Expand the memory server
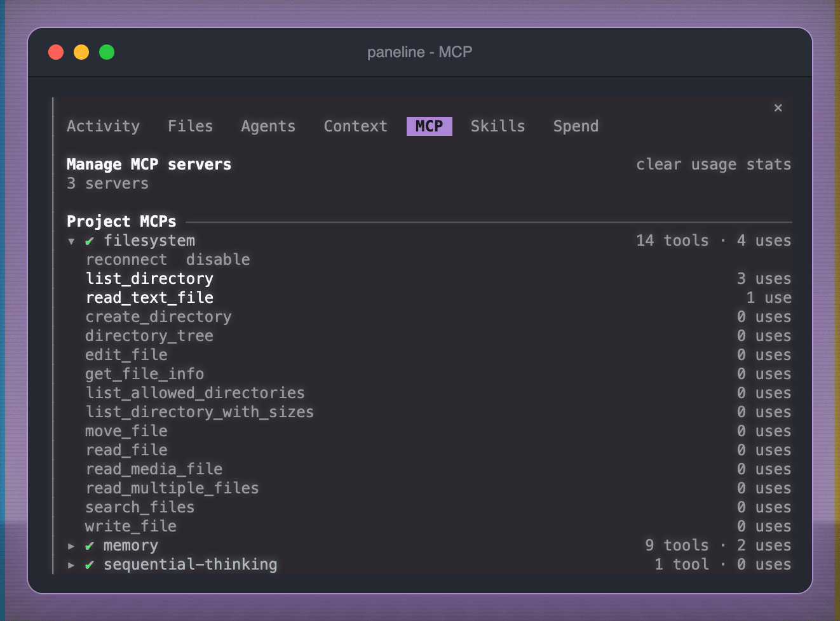This screenshot has width=840, height=621. pos(71,546)
